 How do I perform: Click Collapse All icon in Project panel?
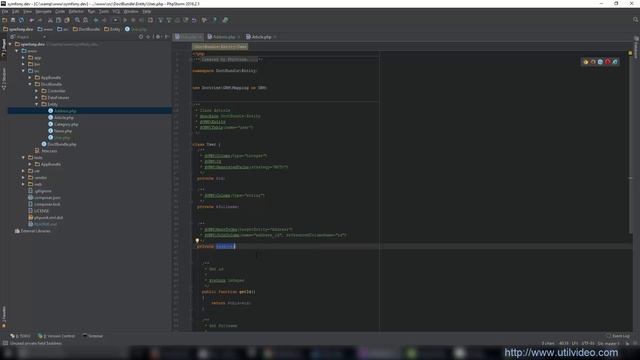click(x=148, y=37)
